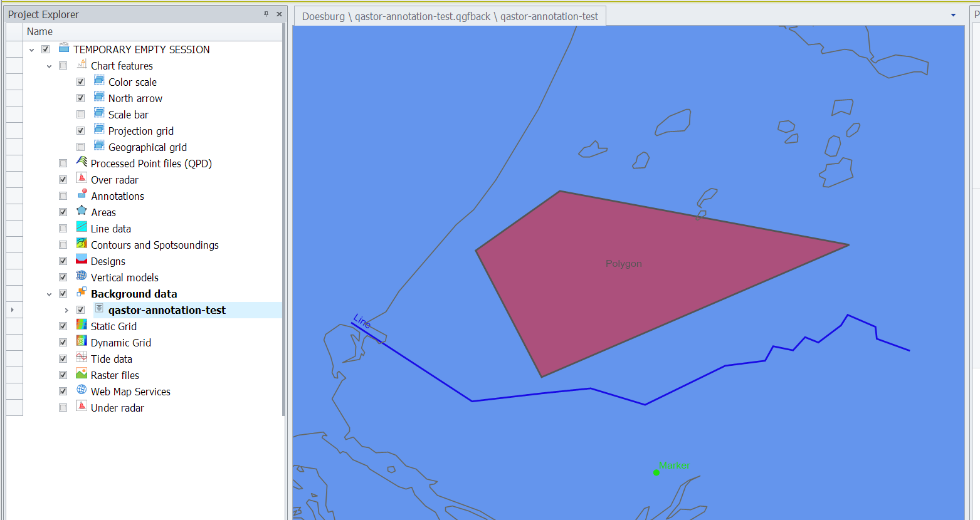Image resolution: width=980 pixels, height=520 pixels.
Task: Click the Vertical models globe icon
Action: point(82,277)
